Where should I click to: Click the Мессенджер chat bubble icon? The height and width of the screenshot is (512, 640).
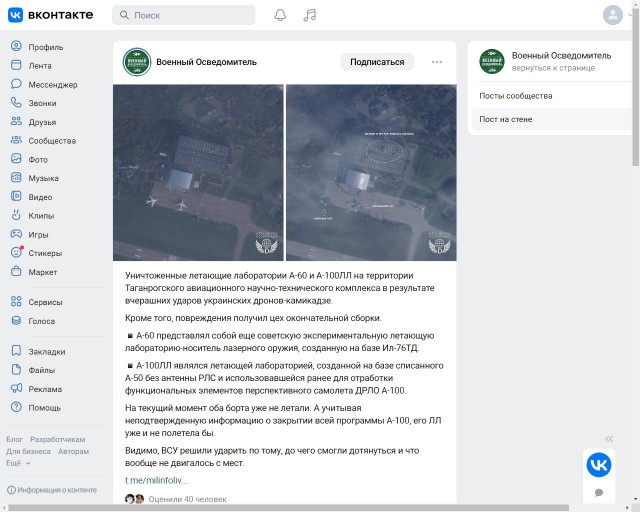[x=16, y=84]
